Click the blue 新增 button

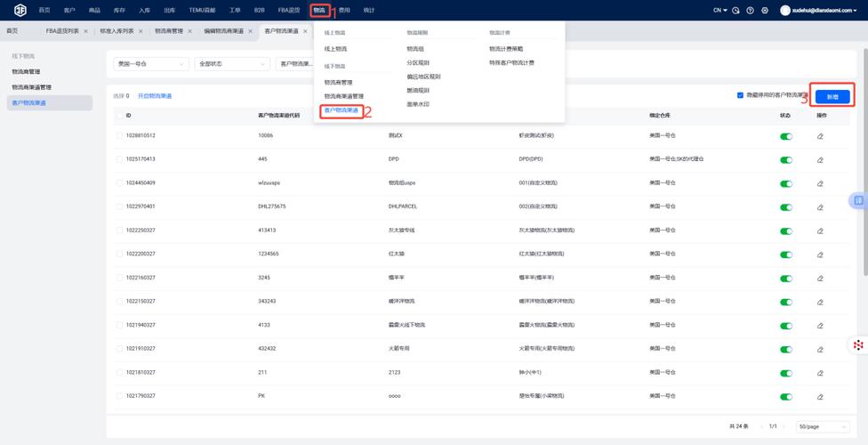pyautogui.click(x=832, y=96)
